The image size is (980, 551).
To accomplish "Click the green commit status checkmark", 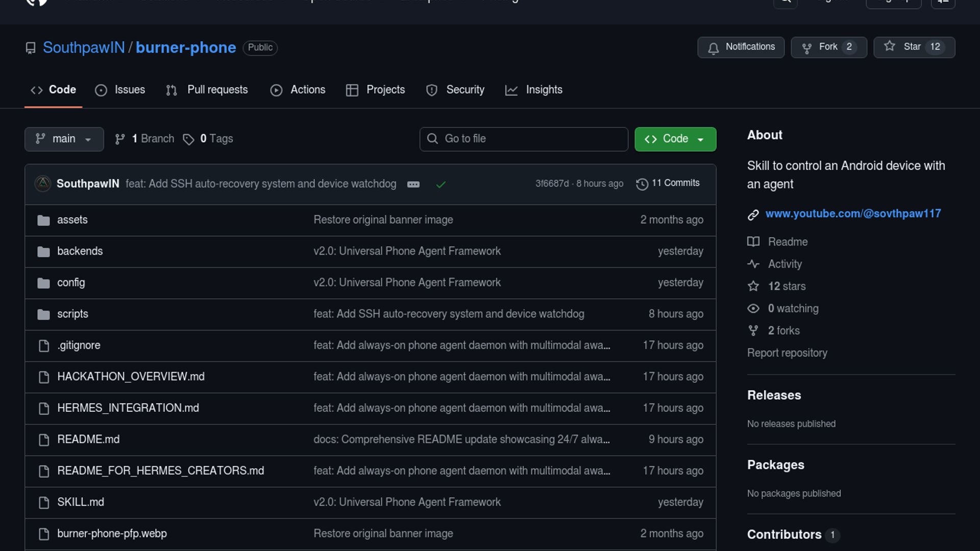I will tap(441, 184).
